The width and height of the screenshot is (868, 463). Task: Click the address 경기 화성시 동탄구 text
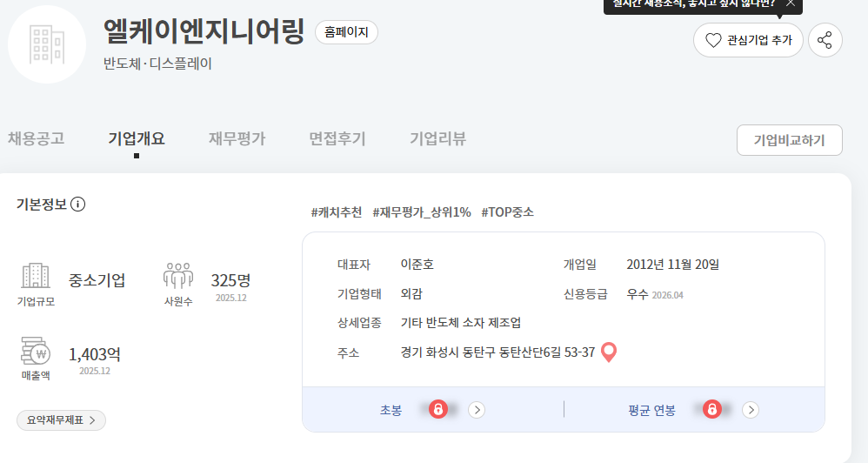pyautogui.click(x=497, y=352)
